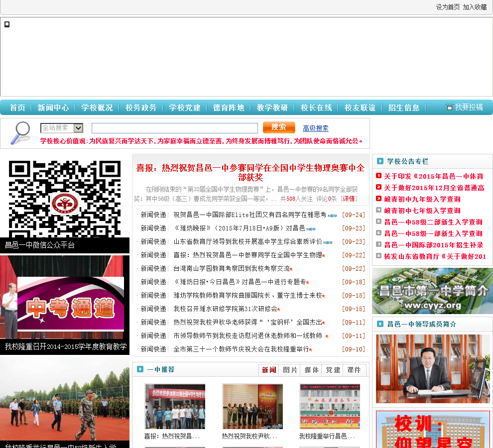Click the 昌邑一中领导成员简介 header arrow icon
Image resolution: width=493 pixels, height=448 pixels.
380,324
